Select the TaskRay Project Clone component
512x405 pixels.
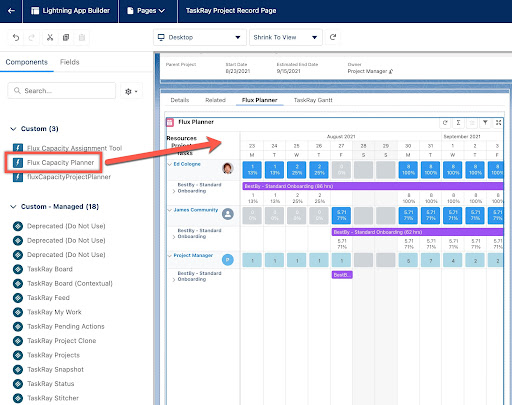pyautogui.click(x=62, y=341)
